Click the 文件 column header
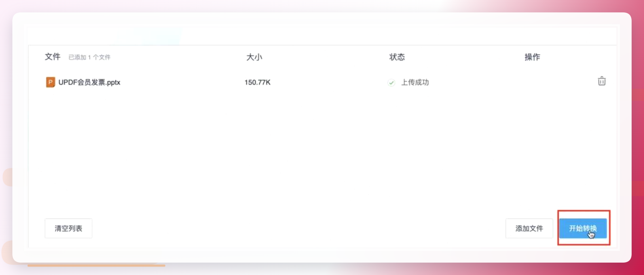 [53, 57]
